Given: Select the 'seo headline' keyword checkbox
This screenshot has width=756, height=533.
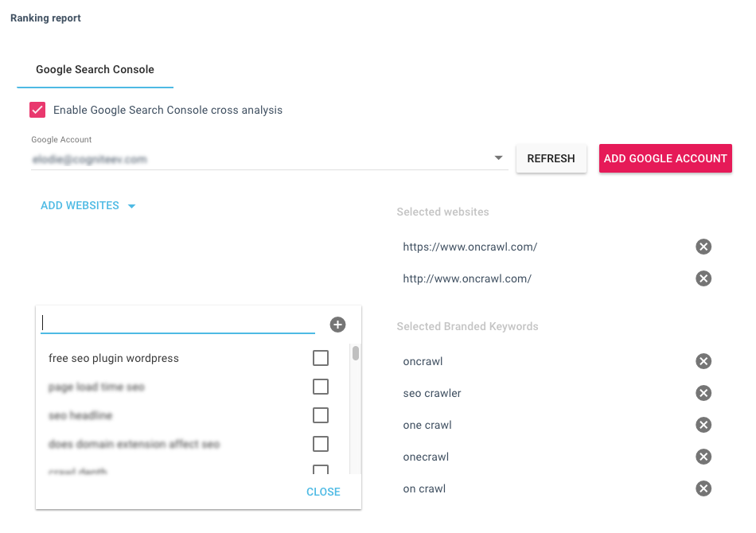Looking at the screenshot, I should (x=321, y=415).
